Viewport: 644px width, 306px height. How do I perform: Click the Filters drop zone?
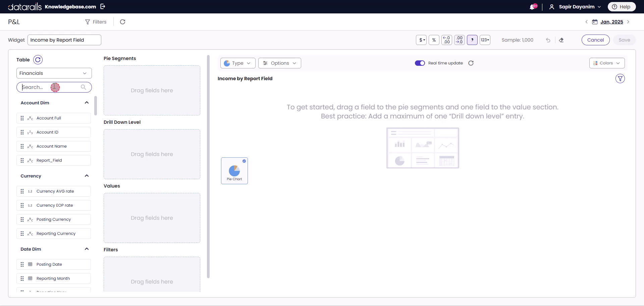152,274
